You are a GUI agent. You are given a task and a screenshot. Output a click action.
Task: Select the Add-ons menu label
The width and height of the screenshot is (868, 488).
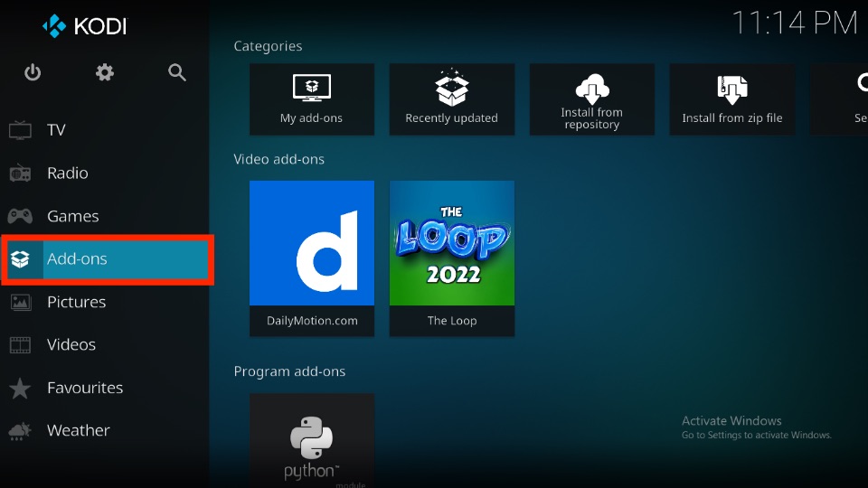click(x=77, y=259)
